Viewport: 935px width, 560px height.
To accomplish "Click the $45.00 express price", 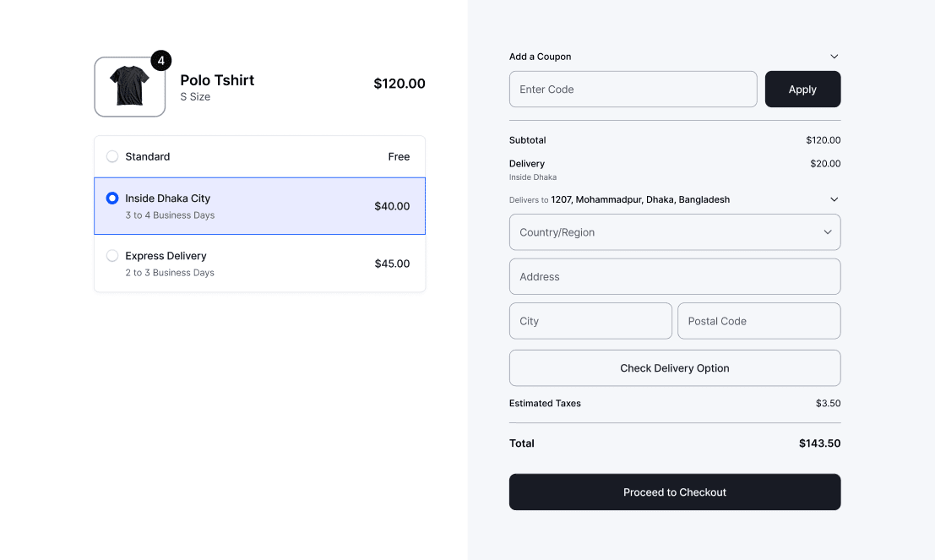I will click(x=392, y=264).
